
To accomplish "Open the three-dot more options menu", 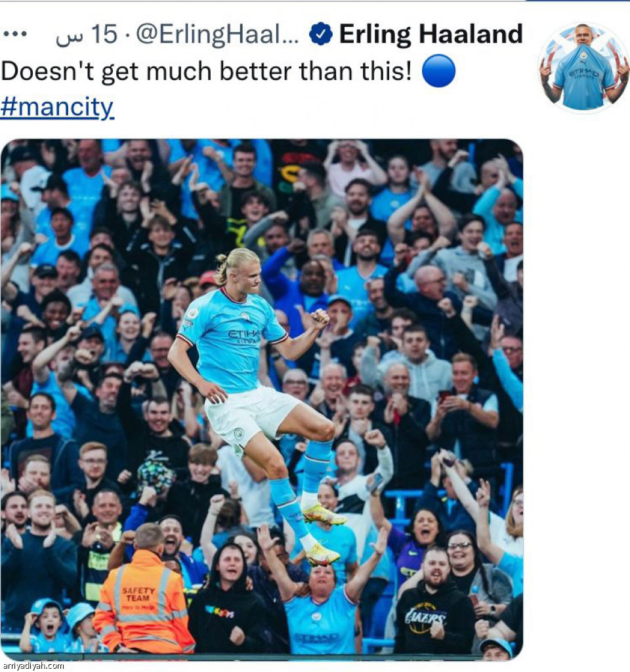I will click(14, 34).
